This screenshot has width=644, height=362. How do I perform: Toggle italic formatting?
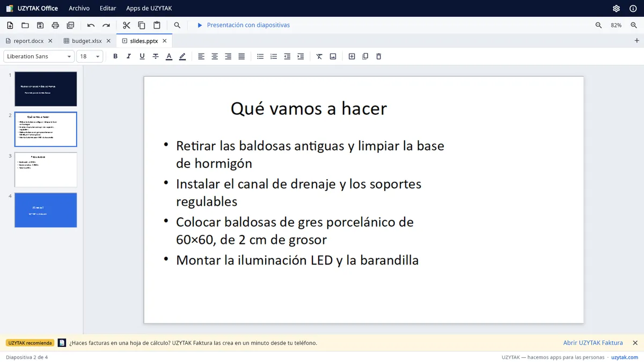(x=129, y=56)
